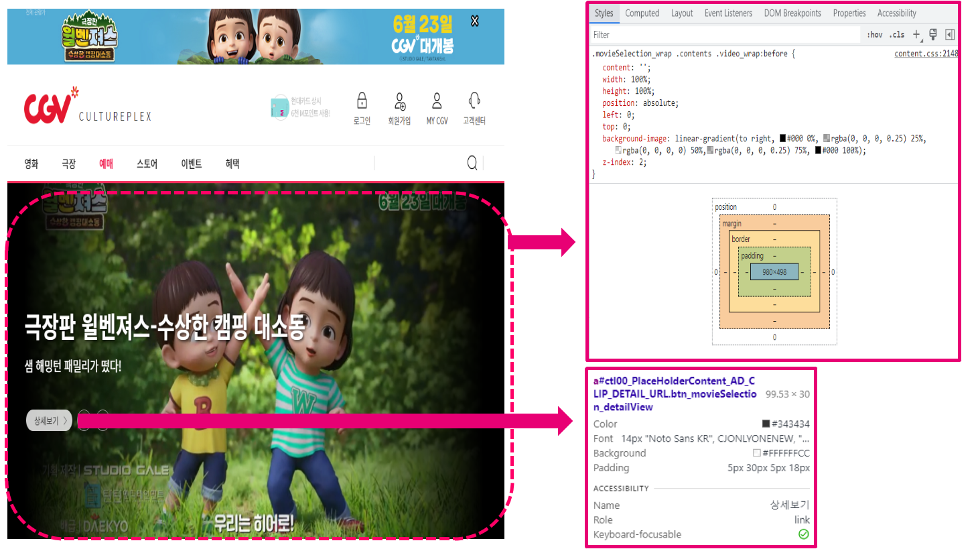Image resolution: width=980 pixels, height=549 pixels.
Task: Click the Keyboard-focusable green check icon
Action: (x=804, y=534)
